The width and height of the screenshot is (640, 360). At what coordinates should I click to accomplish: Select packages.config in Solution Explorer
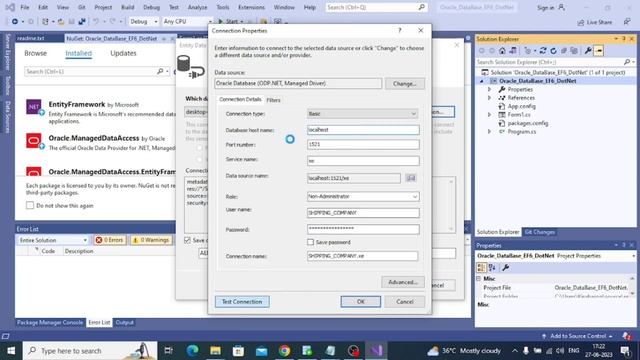click(x=527, y=123)
